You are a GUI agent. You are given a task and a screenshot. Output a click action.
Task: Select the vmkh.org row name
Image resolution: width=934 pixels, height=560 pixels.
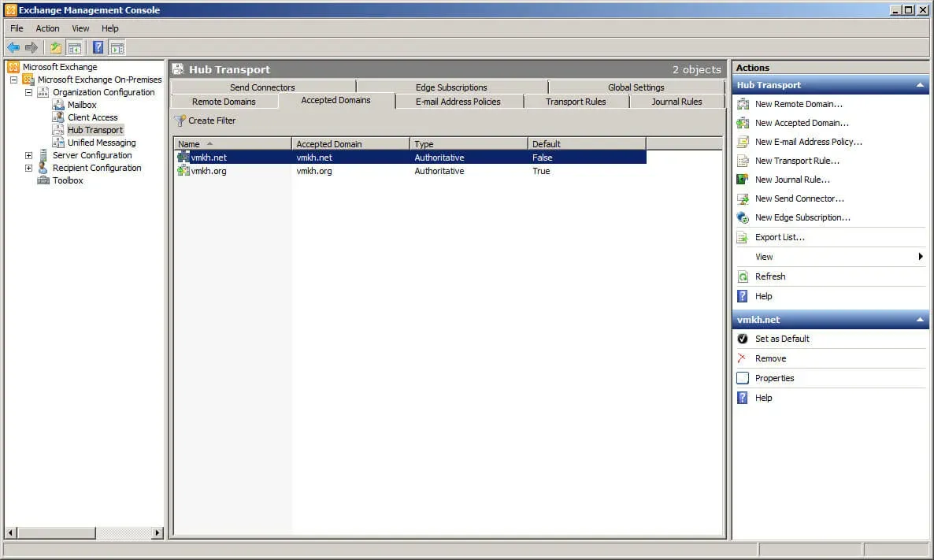coord(209,171)
